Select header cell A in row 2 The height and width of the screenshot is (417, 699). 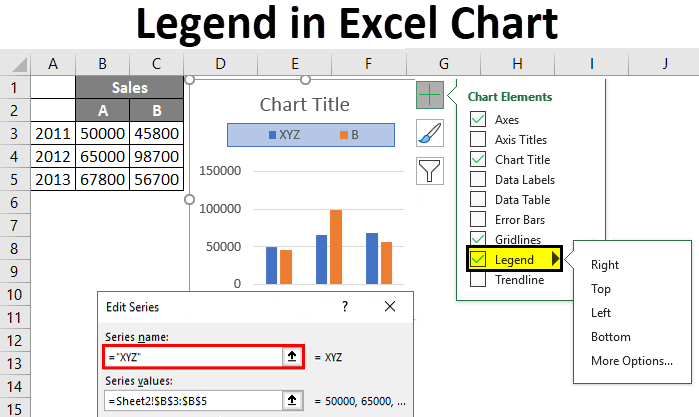(x=103, y=110)
